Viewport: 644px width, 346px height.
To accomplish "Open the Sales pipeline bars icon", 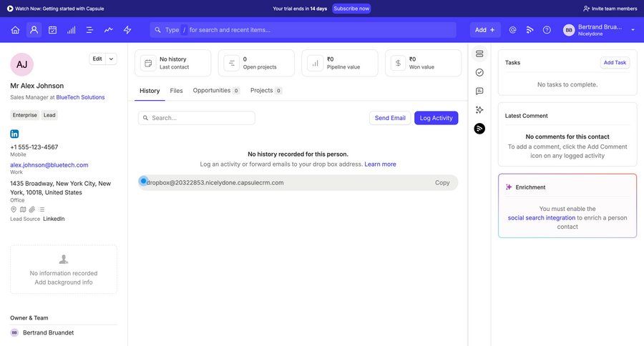I will (71, 30).
